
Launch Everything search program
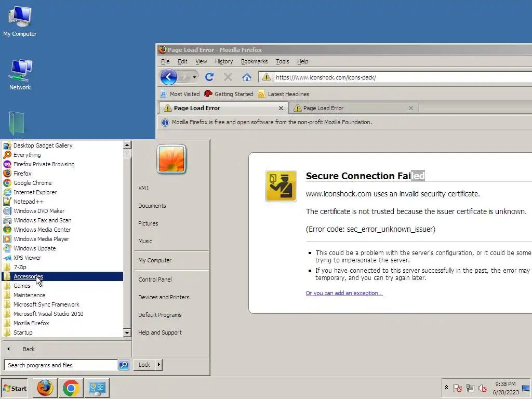[62, 155]
